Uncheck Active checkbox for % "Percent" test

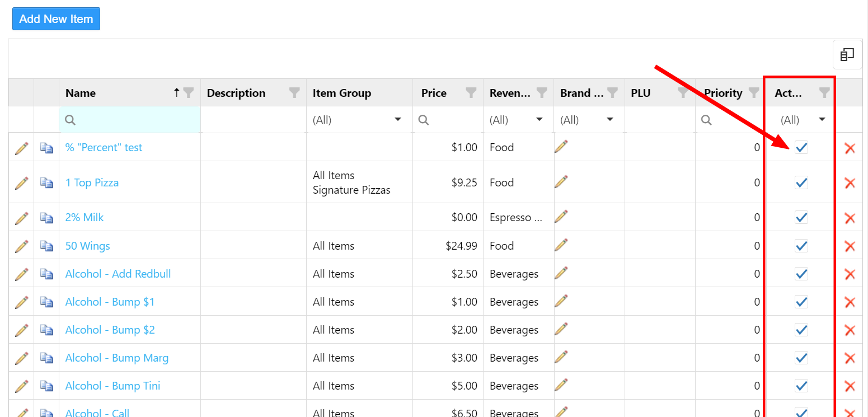click(801, 147)
